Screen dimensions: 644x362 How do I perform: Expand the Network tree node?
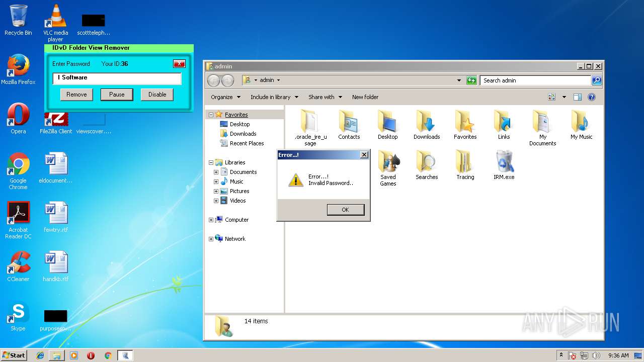[211, 239]
